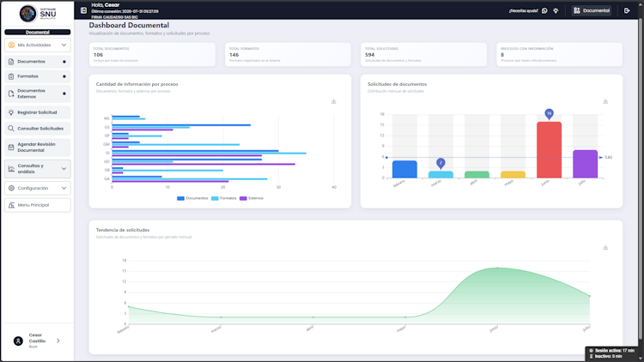The image size is (644, 362).
Task: Click the SNU Software logo
Action: 38,14
